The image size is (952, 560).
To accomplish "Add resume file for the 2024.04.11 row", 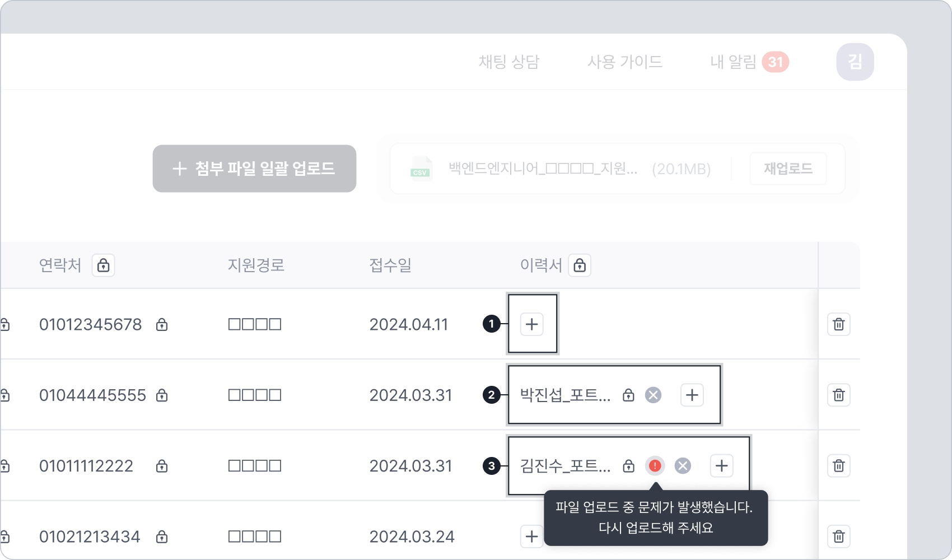I will (532, 324).
